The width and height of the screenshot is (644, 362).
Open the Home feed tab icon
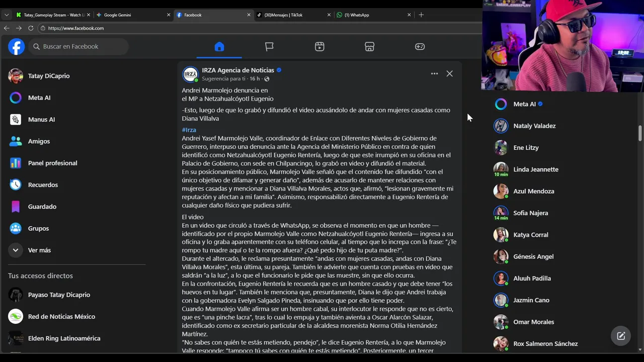point(219,46)
